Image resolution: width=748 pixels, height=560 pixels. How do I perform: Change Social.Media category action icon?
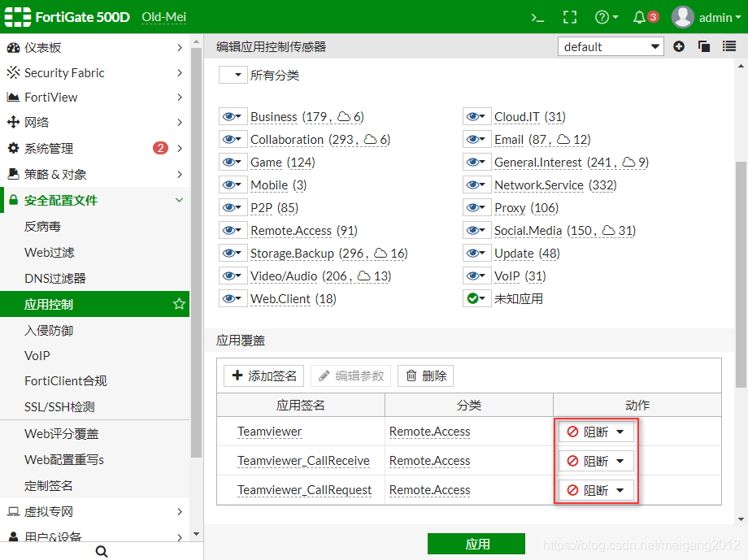pos(476,230)
